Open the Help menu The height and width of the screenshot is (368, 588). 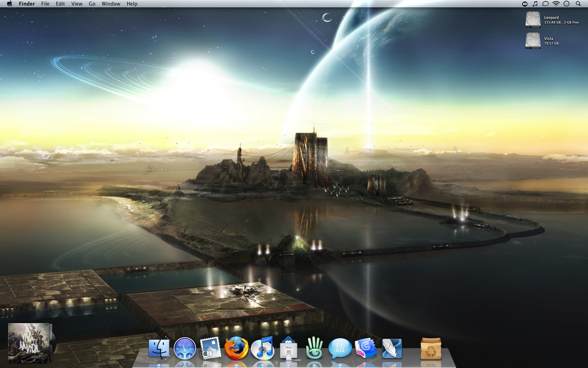(132, 4)
